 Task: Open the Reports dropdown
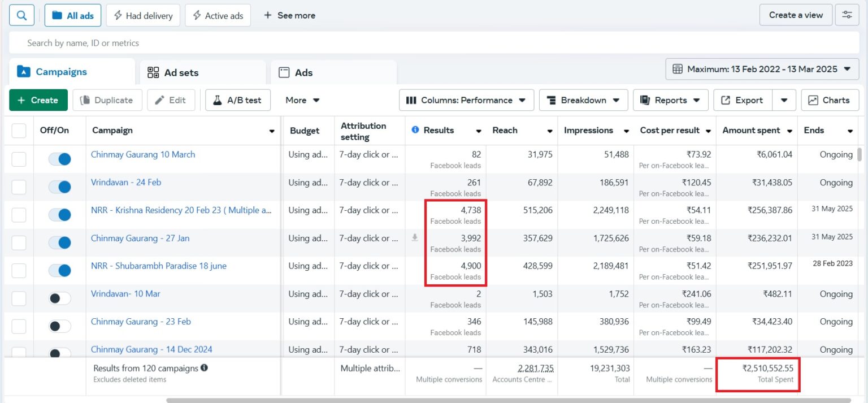[x=670, y=100]
